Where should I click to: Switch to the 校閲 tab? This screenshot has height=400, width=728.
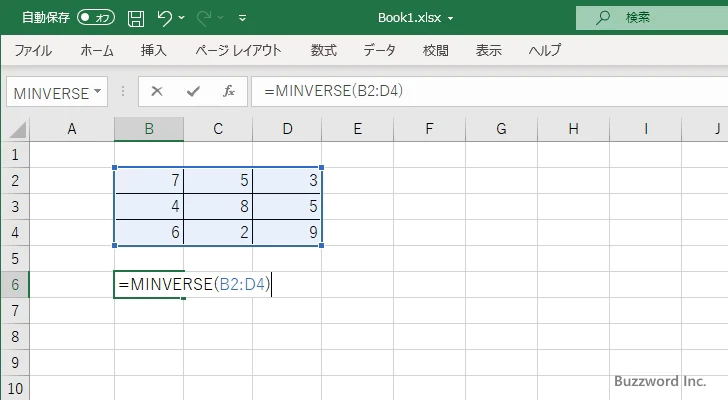(x=436, y=50)
